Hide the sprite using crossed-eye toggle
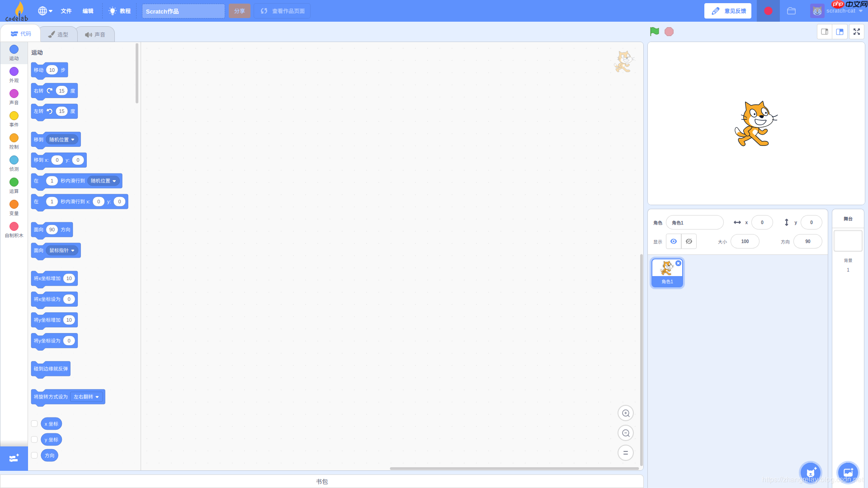 coord(689,241)
